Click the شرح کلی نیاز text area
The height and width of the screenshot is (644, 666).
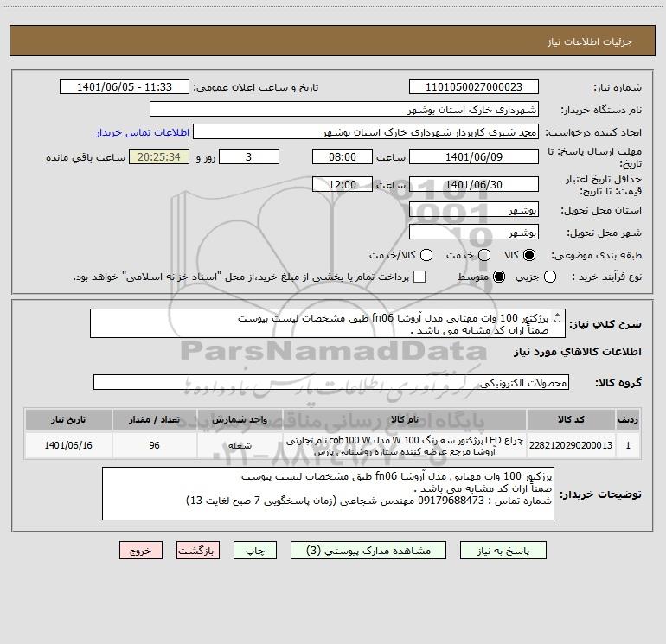pos(328,323)
